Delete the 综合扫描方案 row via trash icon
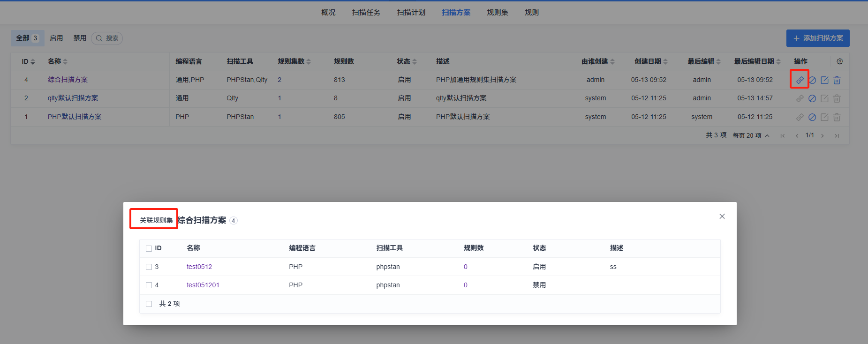The width and height of the screenshot is (868, 344). pos(837,80)
